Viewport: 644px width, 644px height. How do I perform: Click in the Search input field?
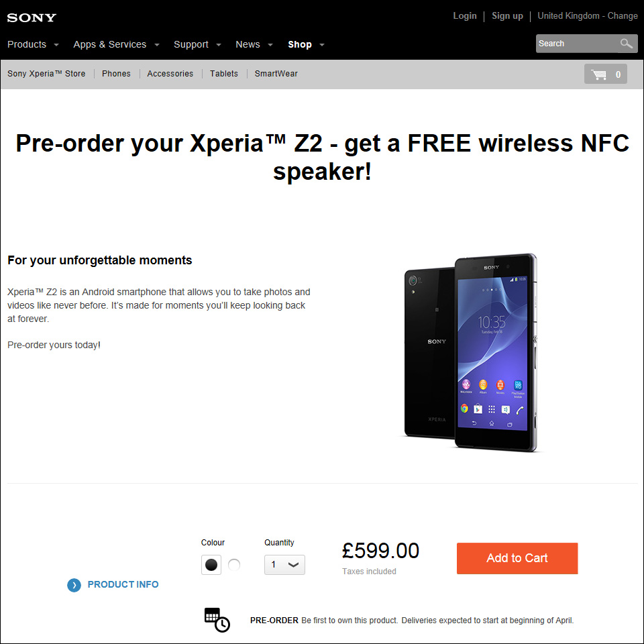pyautogui.click(x=576, y=44)
